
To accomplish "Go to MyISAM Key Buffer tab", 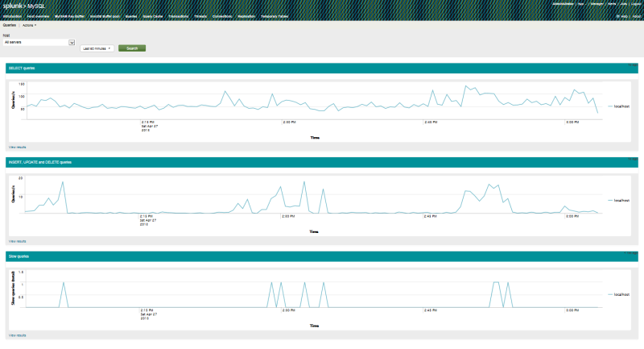I will pos(69,16).
